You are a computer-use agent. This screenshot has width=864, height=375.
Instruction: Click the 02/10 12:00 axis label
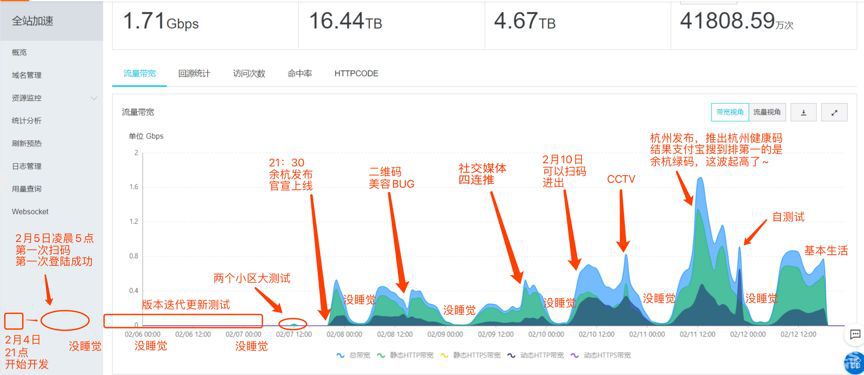pos(596,334)
